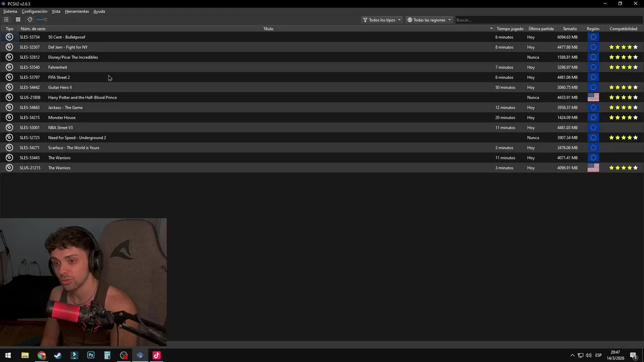Click the USA flag on SLUS-21215 The Warriors row
The image size is (644, 362).
[593, 167]
